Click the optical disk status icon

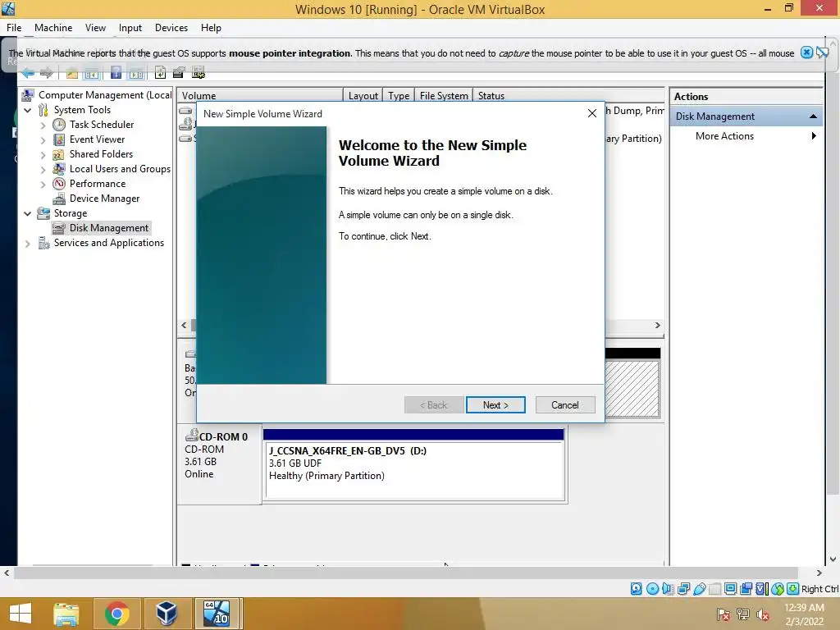coord(652,589)
